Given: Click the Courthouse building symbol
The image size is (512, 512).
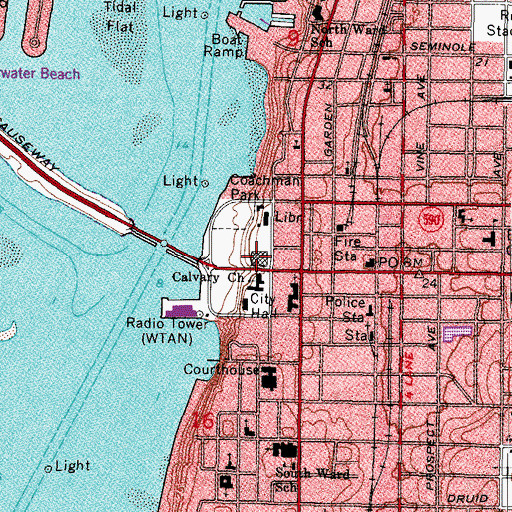Looking at the screenshot, I should 269,378.
